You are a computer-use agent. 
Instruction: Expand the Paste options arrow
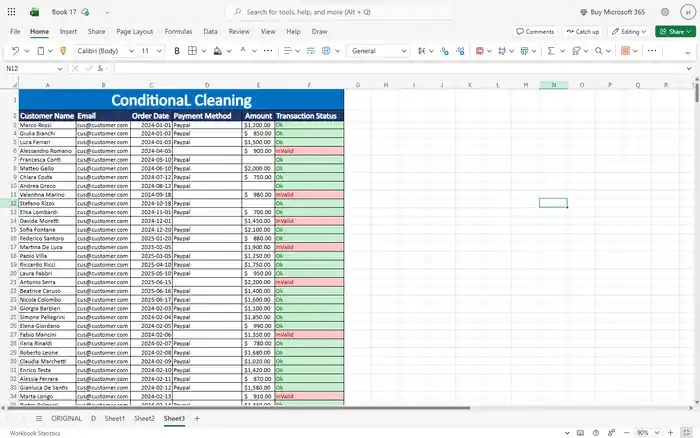coord(50,51)
